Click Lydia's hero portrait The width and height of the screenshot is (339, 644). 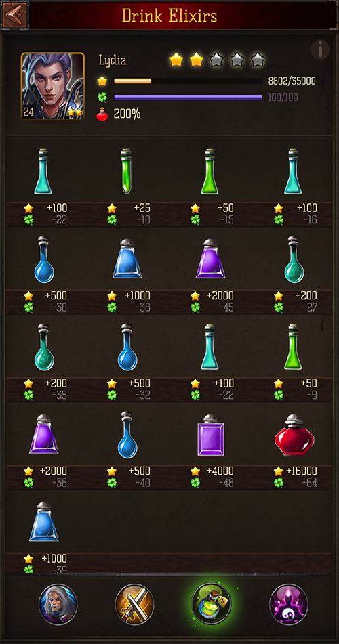(x=53, y=86)
